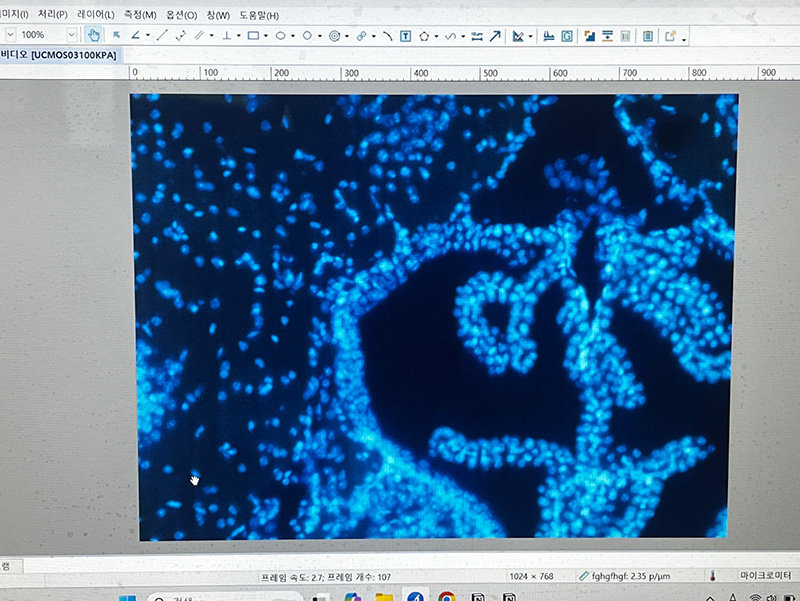
Task: Open Chrome from the Windows taskbar
Action: 446,598
